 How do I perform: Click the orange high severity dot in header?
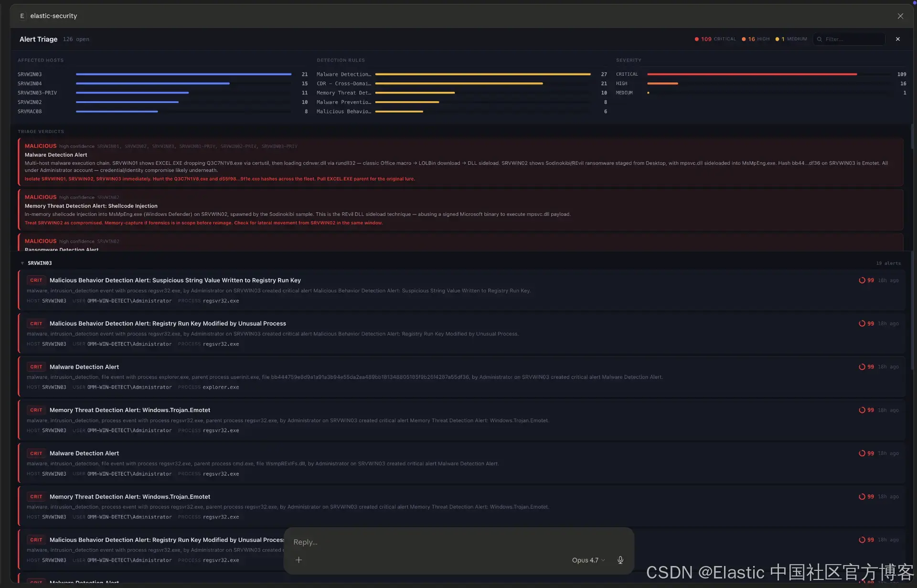click(744, 39)
